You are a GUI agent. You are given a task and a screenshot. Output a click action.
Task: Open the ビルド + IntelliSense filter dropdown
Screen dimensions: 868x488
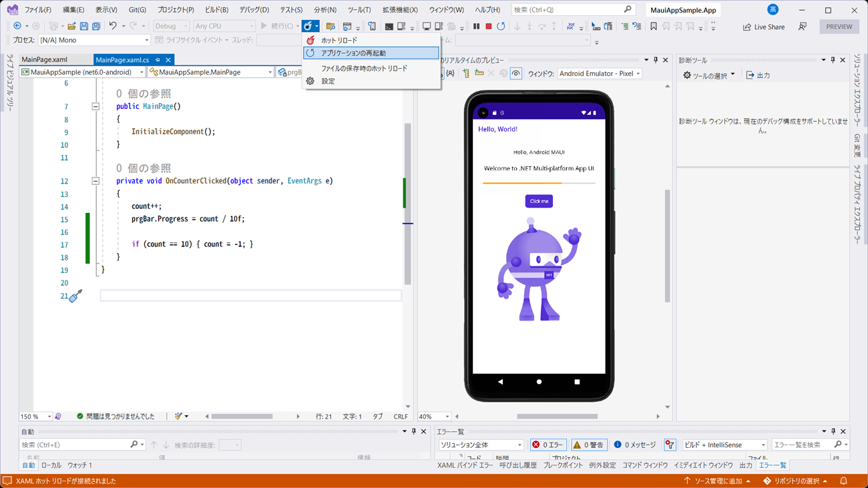coord(724,445)
